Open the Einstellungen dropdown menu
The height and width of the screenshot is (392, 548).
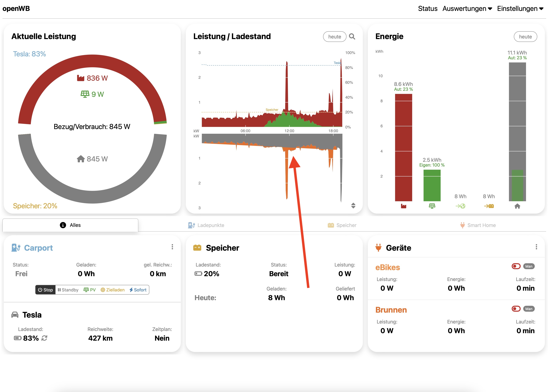point(520,9)
